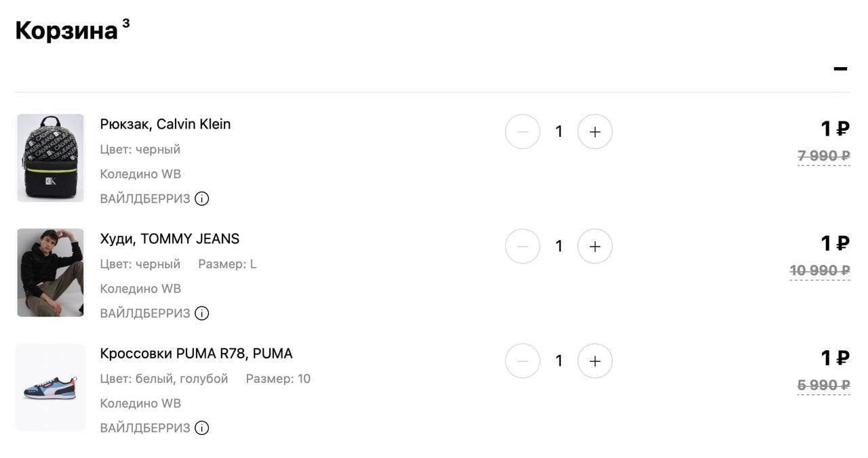The width and height of the screenshot is (868, 458).
Task: Show discount details for 5 990 ₽ price
Action: click(x=823, y=386)
